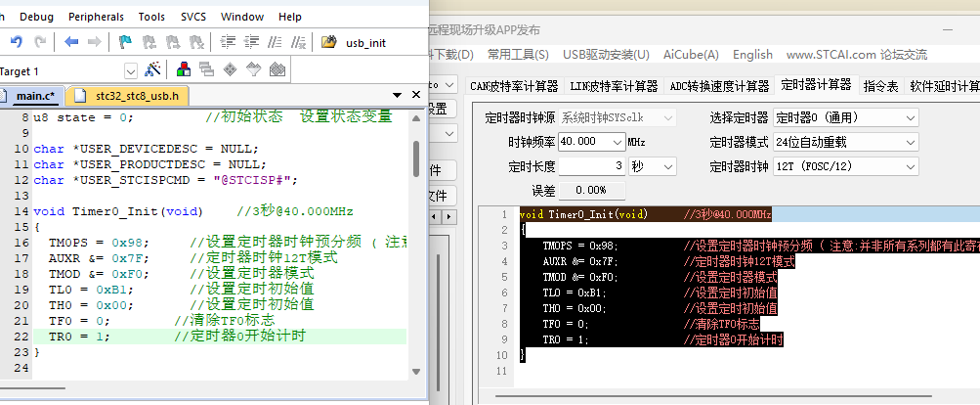Click Manage Run-Time Environment diamond icon

(230, 68)
